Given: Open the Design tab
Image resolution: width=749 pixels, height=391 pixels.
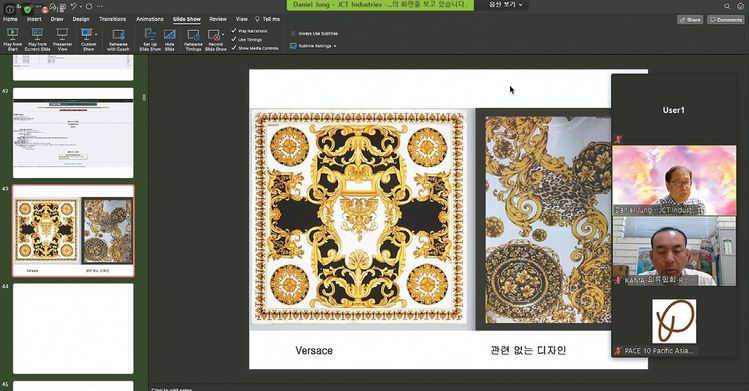Looking at the screenshot, I should pos(81,19).
